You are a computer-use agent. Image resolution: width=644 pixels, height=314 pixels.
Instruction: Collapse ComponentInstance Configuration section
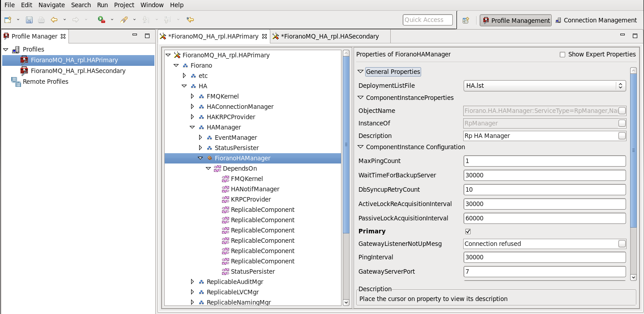click(x=361, y=147)
